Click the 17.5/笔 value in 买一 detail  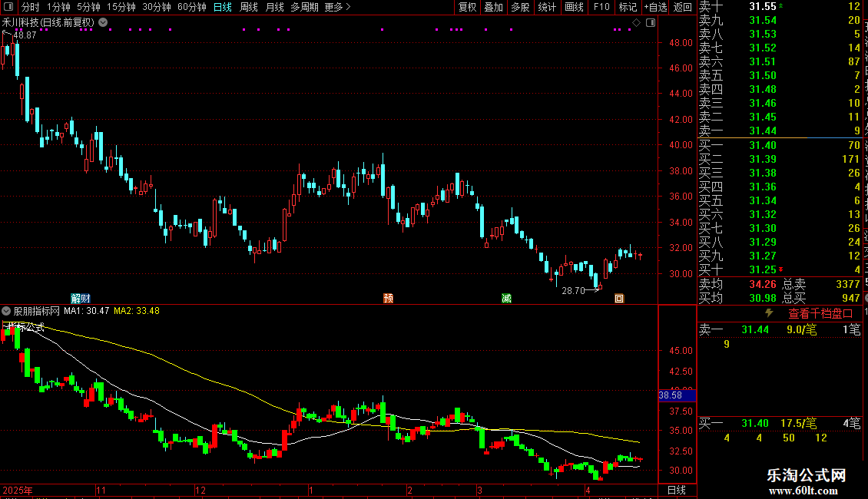point(799,423)
